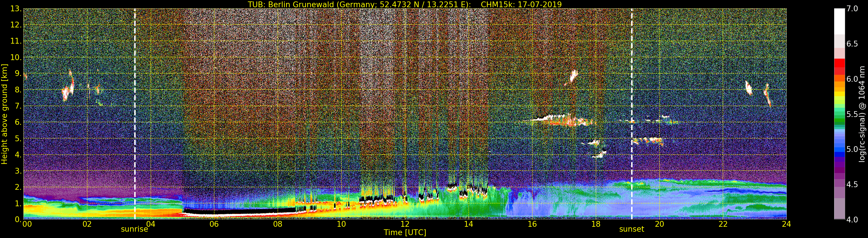Click the "00" time tick label
Image resolution: width=868 pixels, height=238 pixels.
pos(27,224)
